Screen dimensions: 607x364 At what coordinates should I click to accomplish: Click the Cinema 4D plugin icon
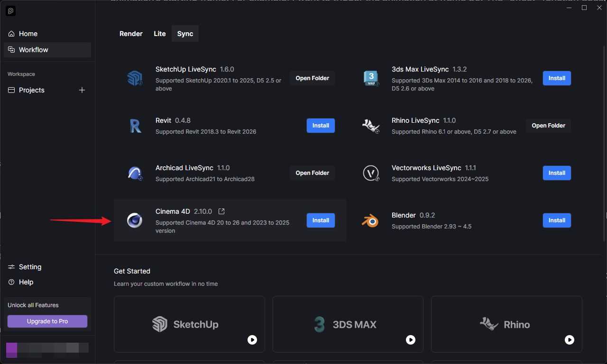pos(135,220)
